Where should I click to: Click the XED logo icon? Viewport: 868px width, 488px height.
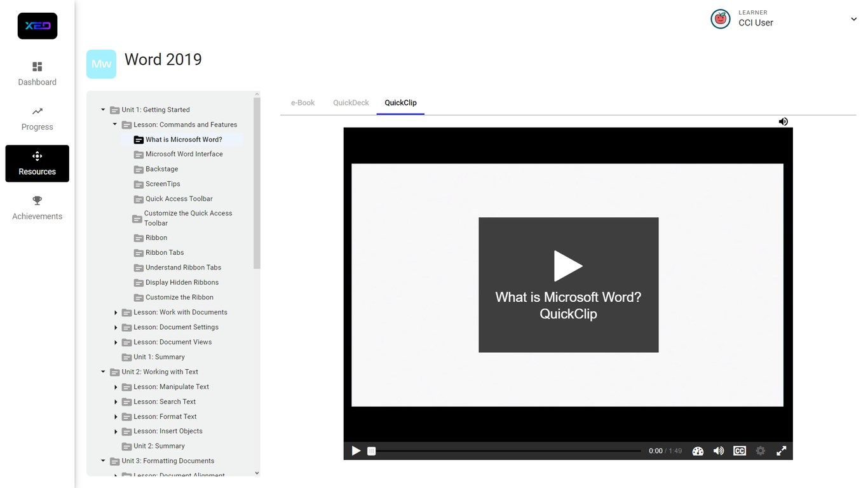click(x=37, y=26)
